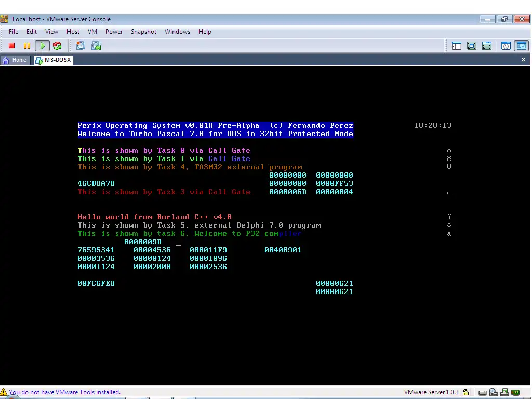
Task: Click VMware console icon in title bar
Action: tap(4, 19)
